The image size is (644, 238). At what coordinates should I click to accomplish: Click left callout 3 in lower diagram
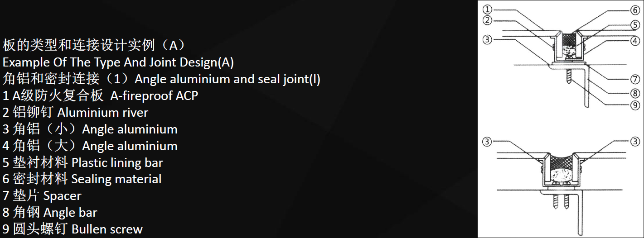click(487, 142)
